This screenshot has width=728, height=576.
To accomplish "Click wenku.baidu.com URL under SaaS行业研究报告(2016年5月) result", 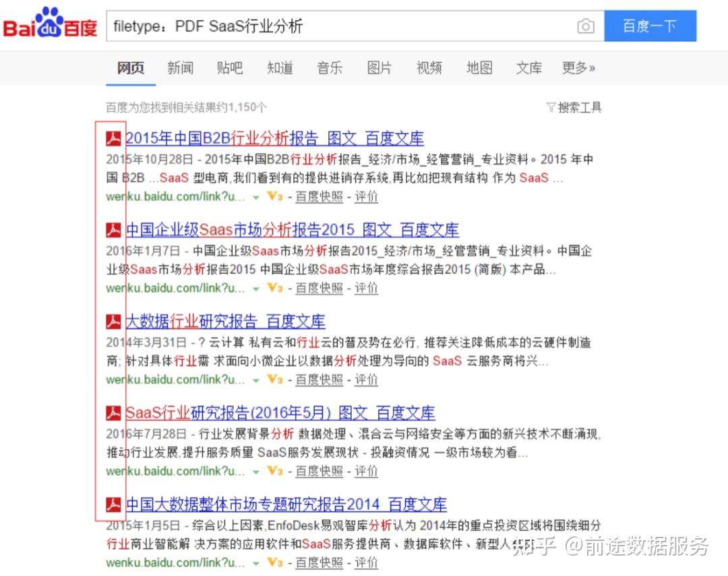I will [175, 471].
